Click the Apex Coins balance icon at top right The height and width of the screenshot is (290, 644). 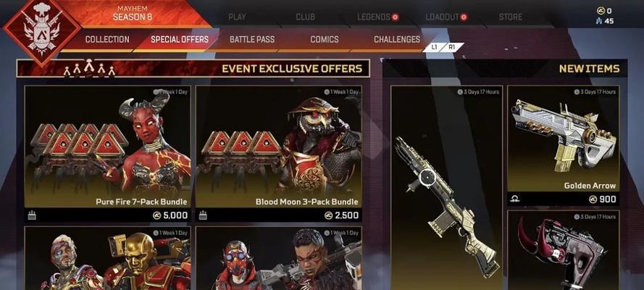601,11
